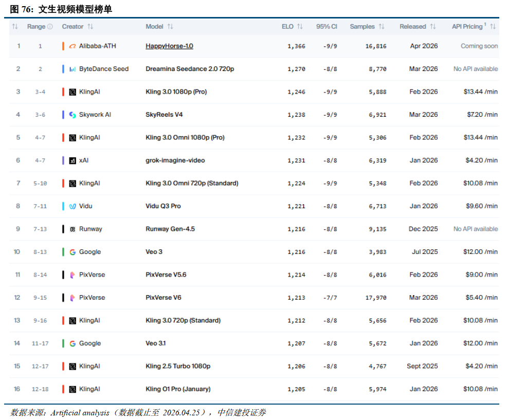This screenshot has height=420, width=508.
Task: Click the Google logo in Veo 3 row
Action: pos(72,252)
